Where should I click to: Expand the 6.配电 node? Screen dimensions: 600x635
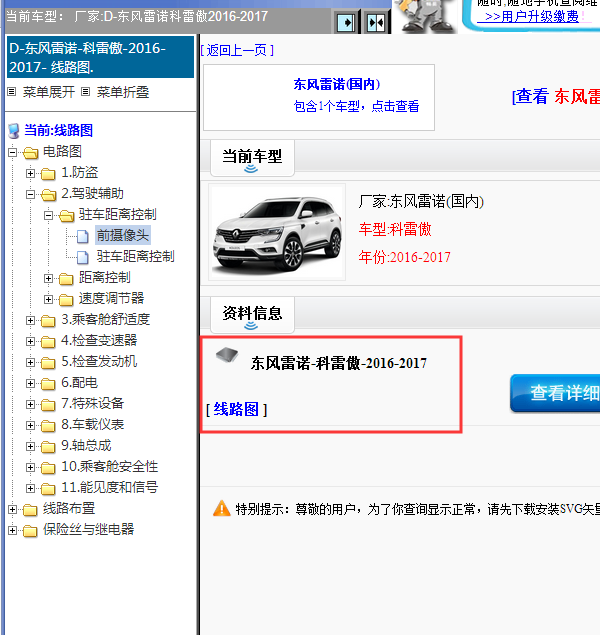(30, 384)
